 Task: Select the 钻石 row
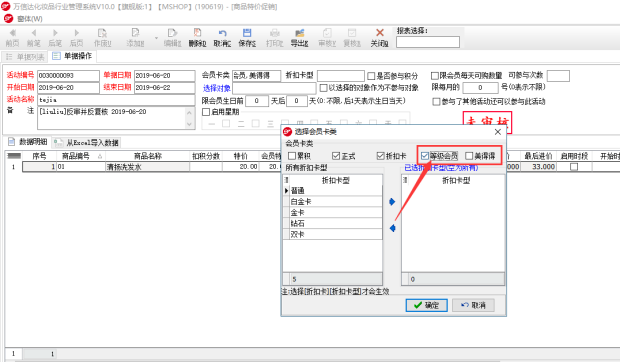(336, 223)
